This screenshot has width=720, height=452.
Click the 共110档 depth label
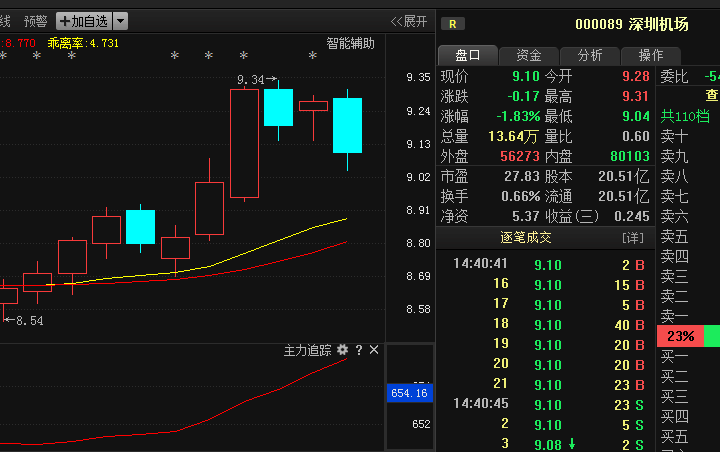point(685,116)
